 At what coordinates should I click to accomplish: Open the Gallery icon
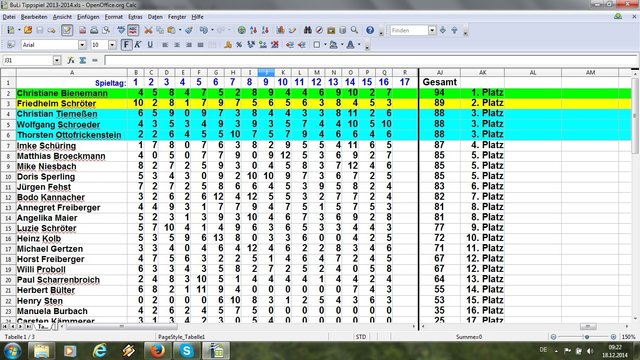click(331, 30)
